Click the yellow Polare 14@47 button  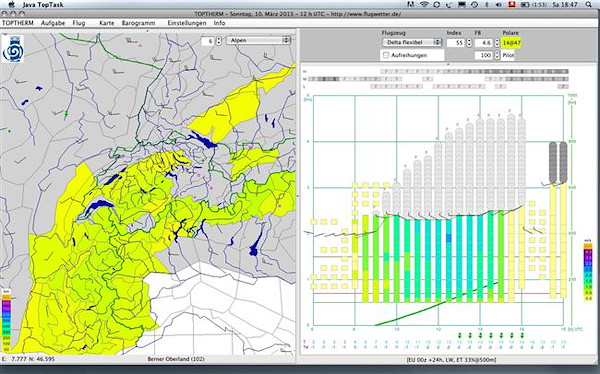[512, 43]
